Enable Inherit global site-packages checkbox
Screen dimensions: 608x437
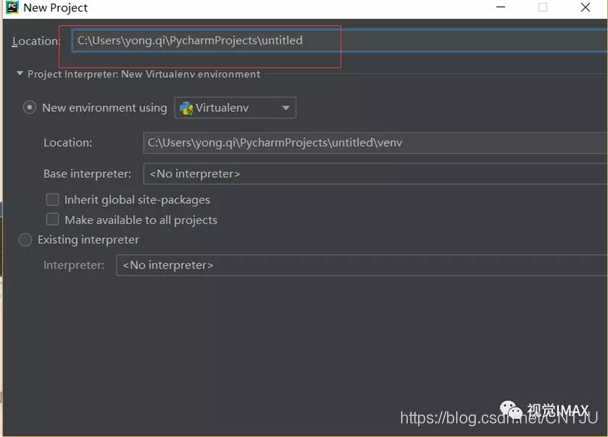pyautogui.click(x=53, y=200)
